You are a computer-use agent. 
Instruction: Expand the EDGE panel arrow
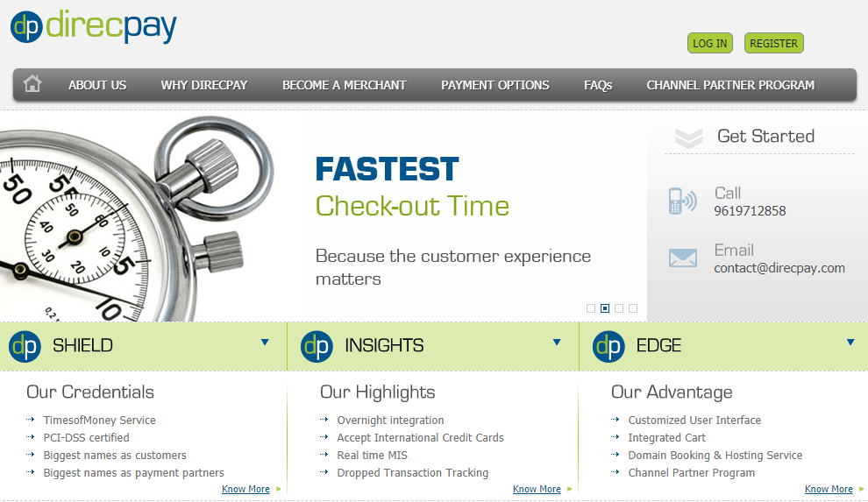850,343
